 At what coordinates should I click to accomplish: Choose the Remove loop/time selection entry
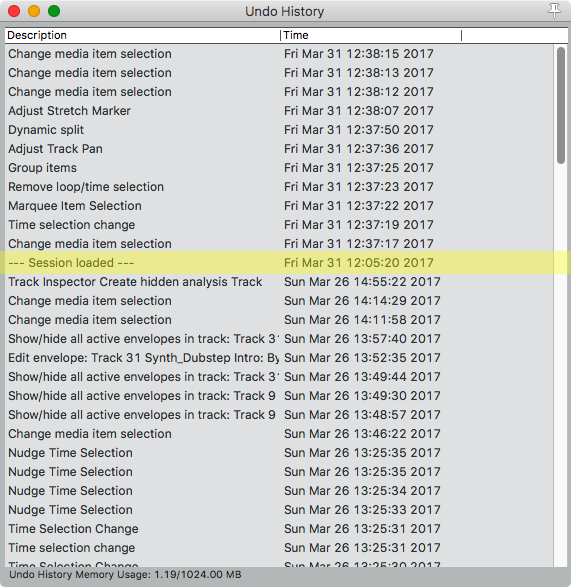[279, 187]
